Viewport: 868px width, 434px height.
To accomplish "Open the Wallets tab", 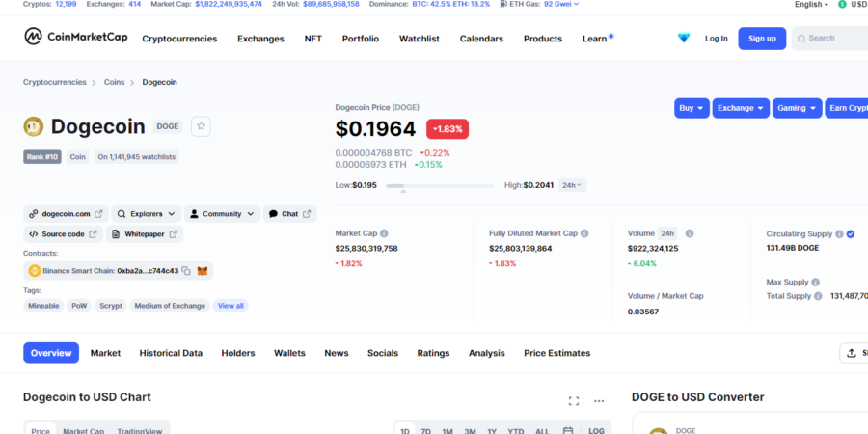I will pyautogui.click(x=289, y=353).
